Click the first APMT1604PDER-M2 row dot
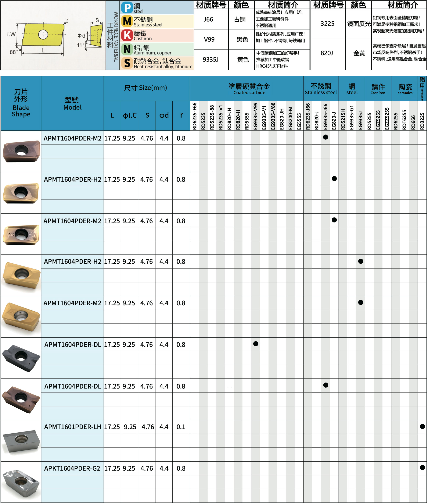The height and width of the screenshot is (504, 428). pyautogui.click(x=326, y=137)
